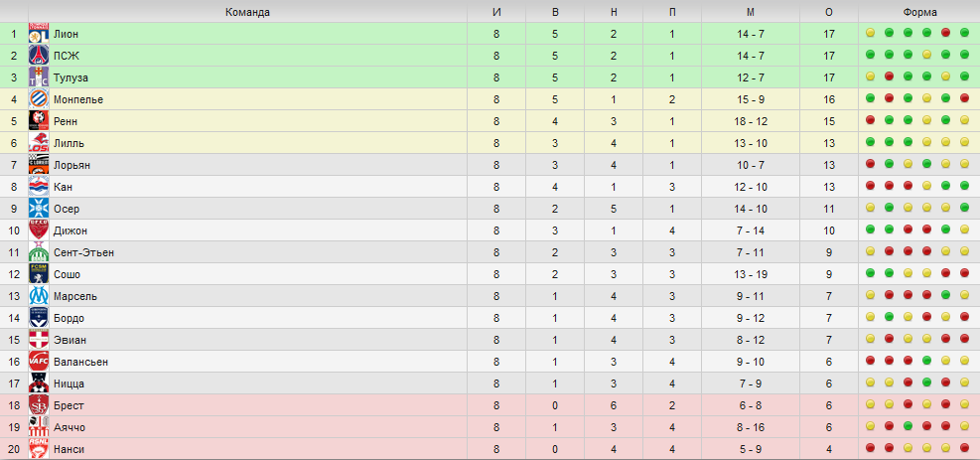The height and width of the screenshot is (460, 980).
Task: Open the Брест team page
Action: [x=69, y=405]
